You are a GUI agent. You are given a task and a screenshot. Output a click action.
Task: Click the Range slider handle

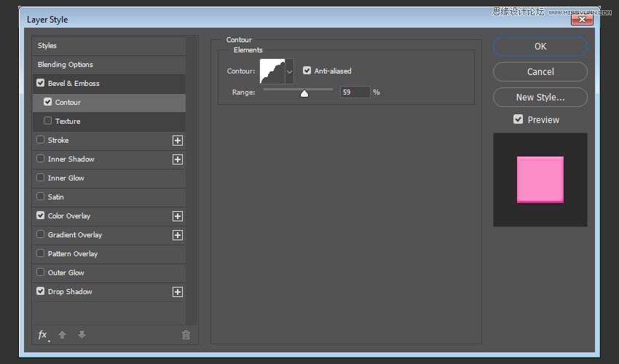304,93
